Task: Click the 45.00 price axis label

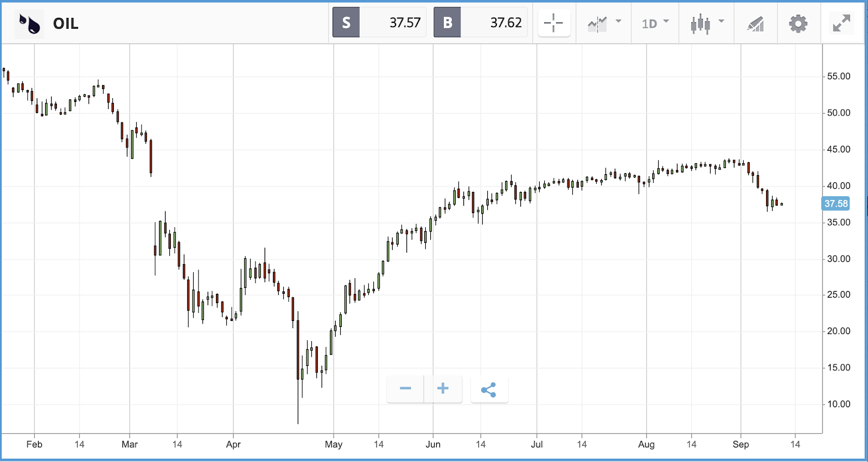Action: 839,149
